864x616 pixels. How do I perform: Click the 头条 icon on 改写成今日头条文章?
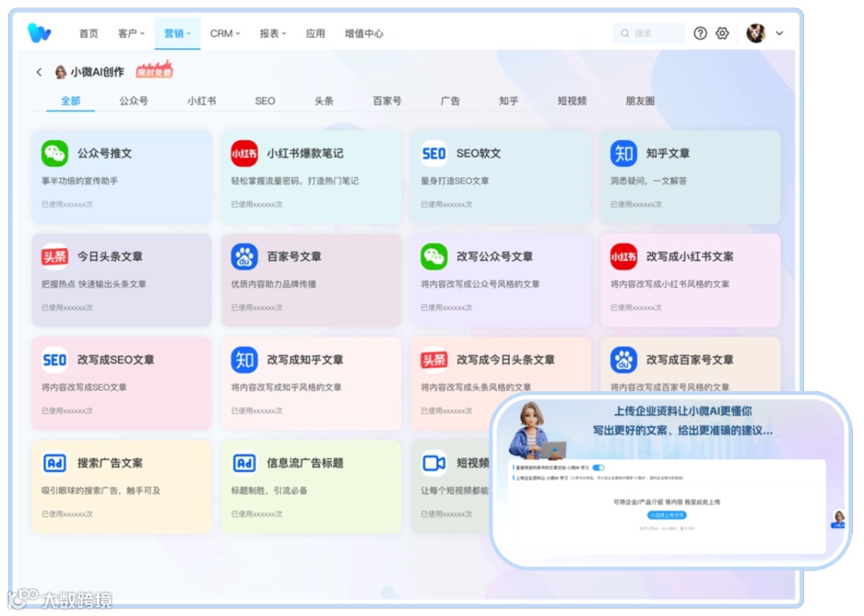tap(434, 360)
